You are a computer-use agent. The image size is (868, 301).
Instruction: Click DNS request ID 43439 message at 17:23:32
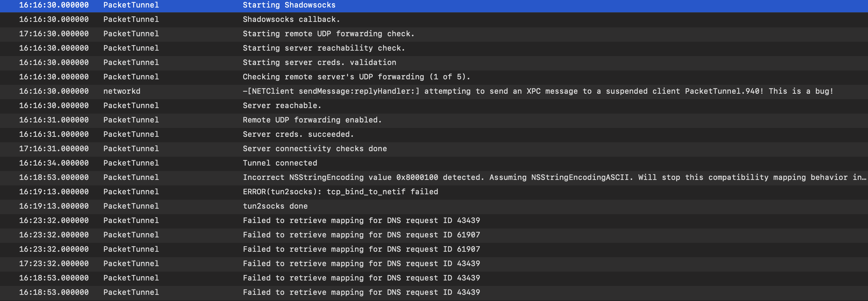pos(361,264)
